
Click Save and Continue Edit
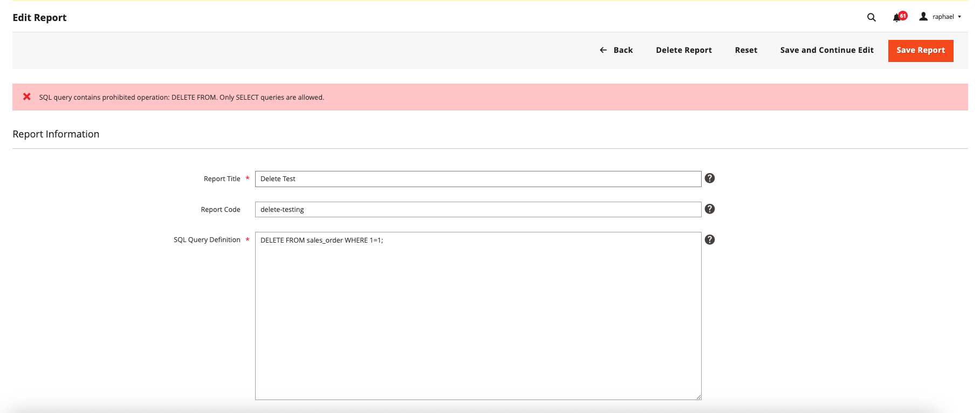tap(826, 50)
